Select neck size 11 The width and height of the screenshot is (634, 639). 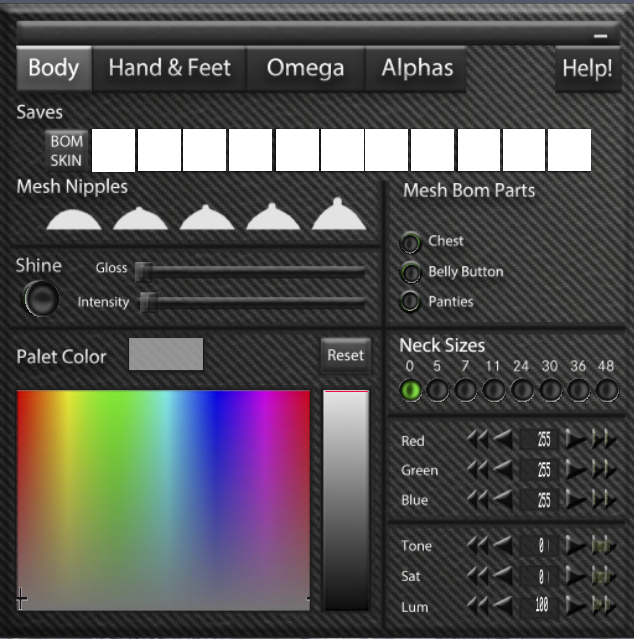(x=494, y=390)
